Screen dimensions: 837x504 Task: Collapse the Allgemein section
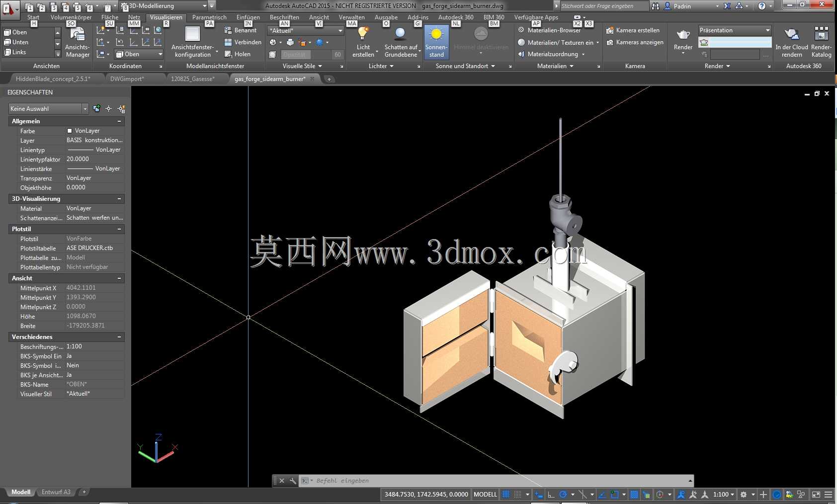point(119,121)
